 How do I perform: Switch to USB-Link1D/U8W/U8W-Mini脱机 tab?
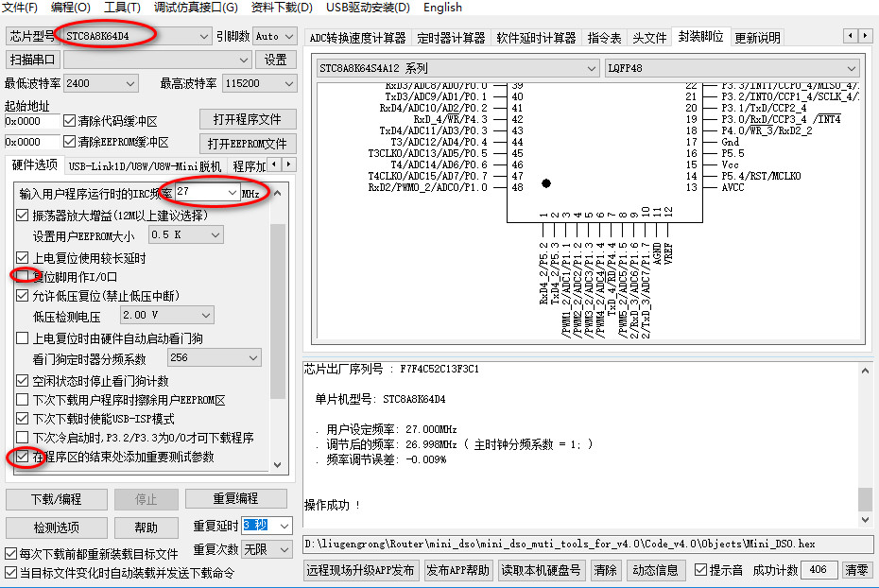click(145, 166)
